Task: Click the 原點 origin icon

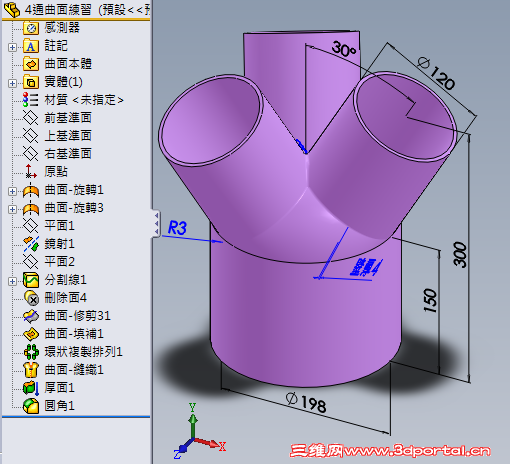Action: (x=31, y=172)
